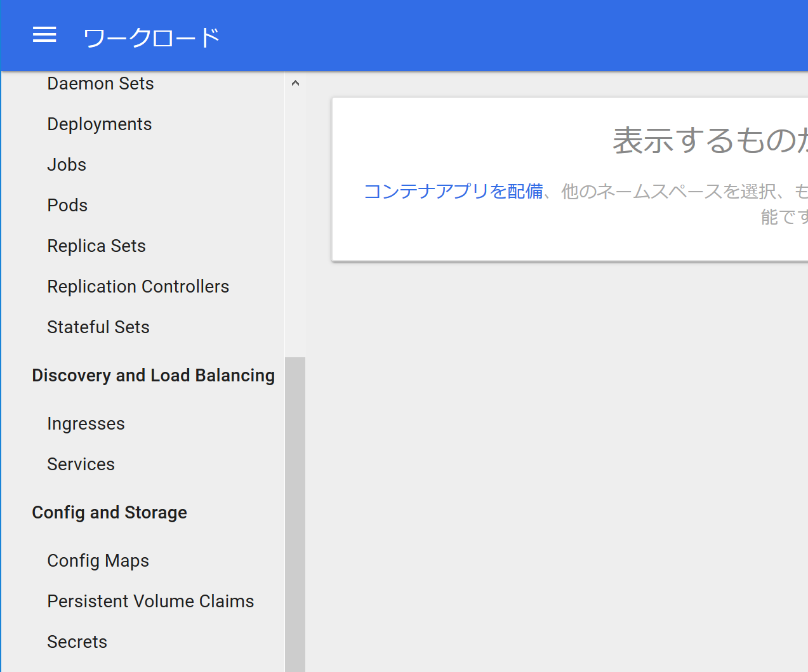Click the Config and Storage section header
The image size is (808, 672).
click(x=109, y=512)
